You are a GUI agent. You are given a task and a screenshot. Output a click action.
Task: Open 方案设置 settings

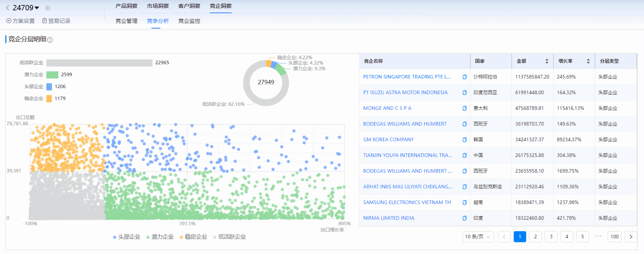coord(21,21)
